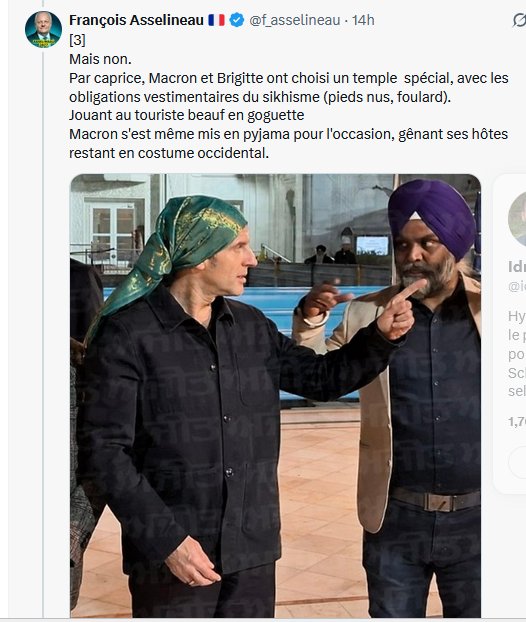
Task: Click the purple turban in the photo
Action: (x=432, y=216)
